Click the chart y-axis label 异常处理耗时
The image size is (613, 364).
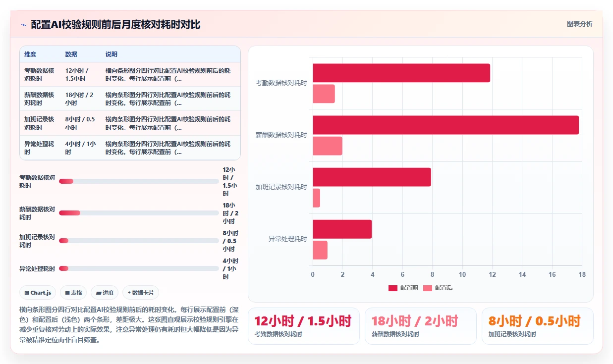[288, 239]
